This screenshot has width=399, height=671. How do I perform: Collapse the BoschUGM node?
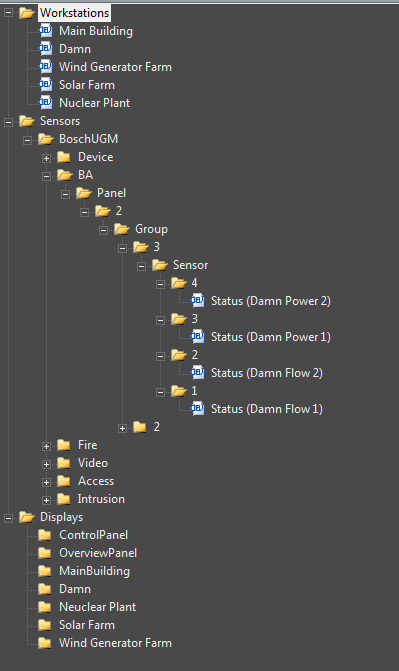tap(27, 140)
